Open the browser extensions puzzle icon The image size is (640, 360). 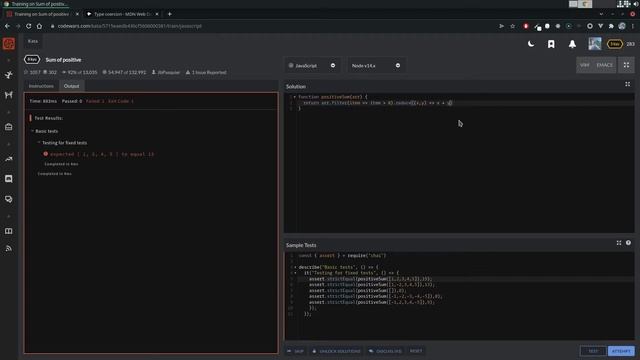(611, 26)
